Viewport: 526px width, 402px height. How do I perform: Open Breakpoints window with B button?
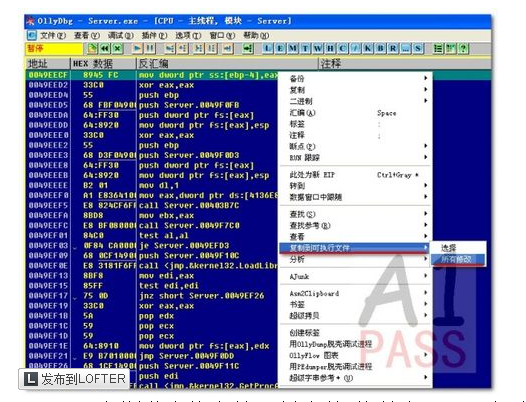point(380,49)
